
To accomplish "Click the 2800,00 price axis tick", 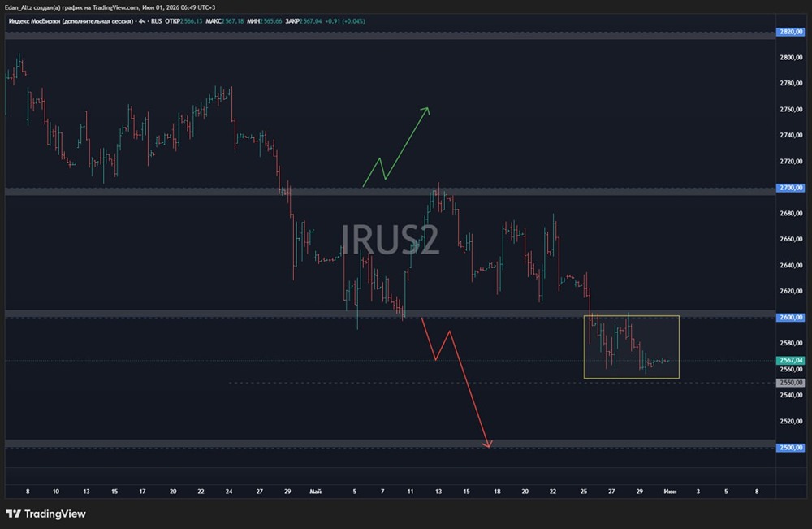I will [x=791, y=58].
